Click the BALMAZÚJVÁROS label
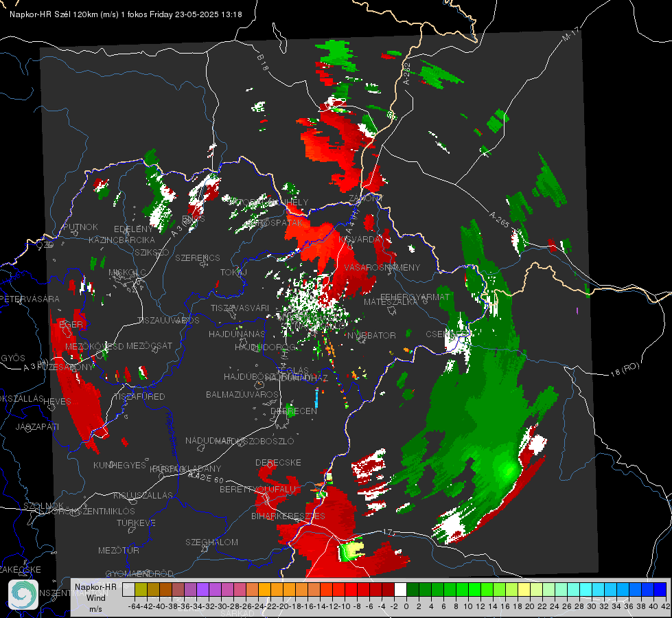This screenshot has height=618, width=672. tap(242, 394)
